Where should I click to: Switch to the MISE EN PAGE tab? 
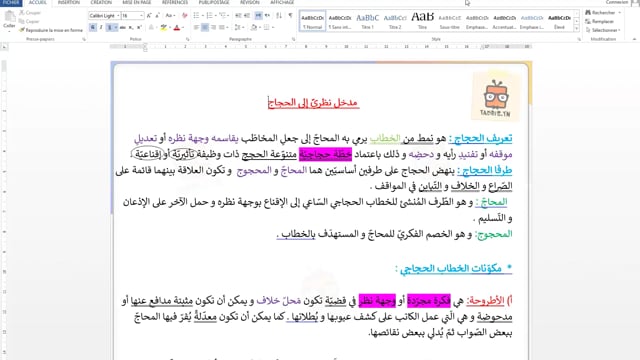[x=137, y=2]
